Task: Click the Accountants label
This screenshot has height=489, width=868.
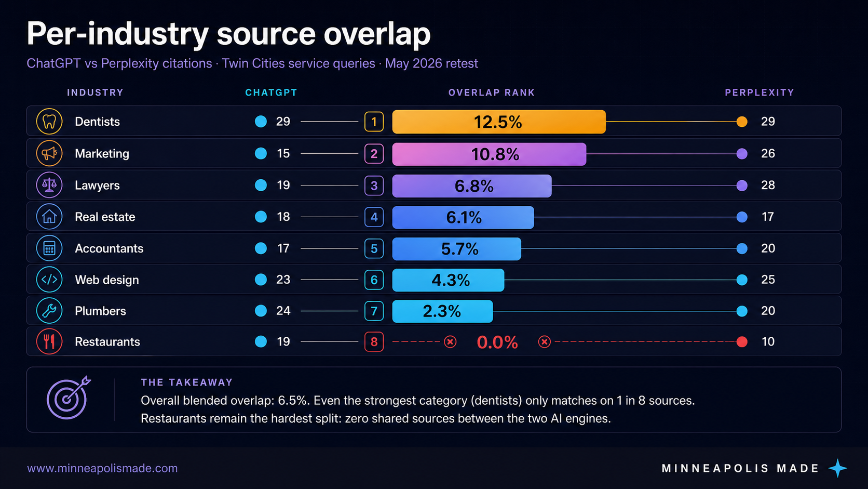Action: pyautogui.click(x=109, y=248)
